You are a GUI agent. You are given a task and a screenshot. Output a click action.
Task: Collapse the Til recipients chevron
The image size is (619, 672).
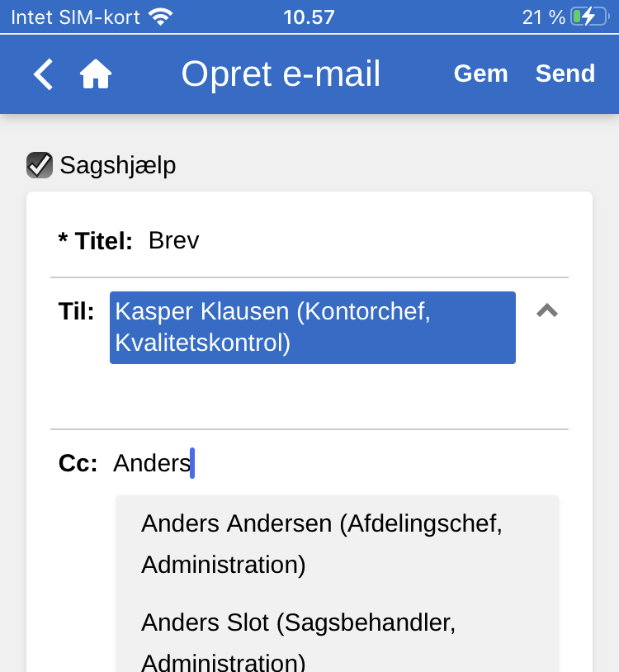(547, 310)
